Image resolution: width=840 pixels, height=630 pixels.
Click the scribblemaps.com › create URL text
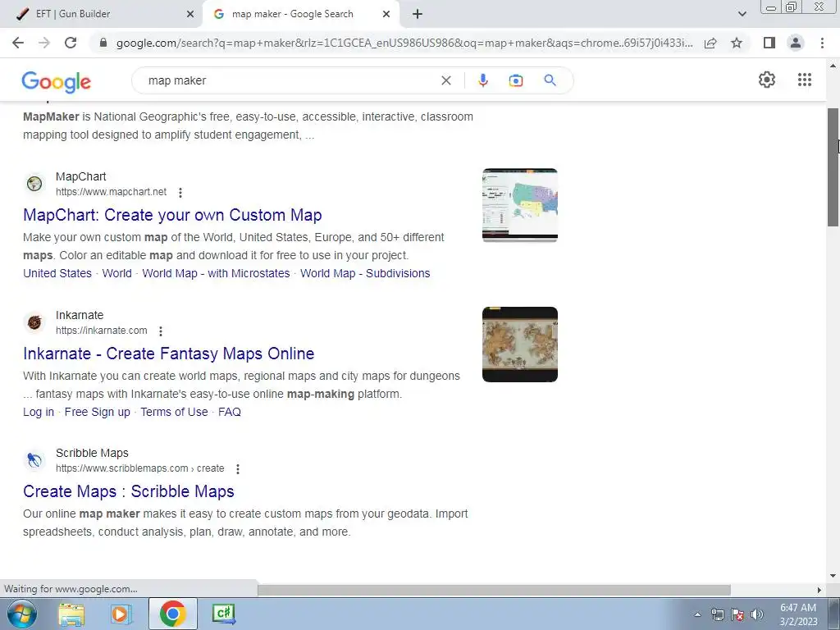tap(139, 468)
